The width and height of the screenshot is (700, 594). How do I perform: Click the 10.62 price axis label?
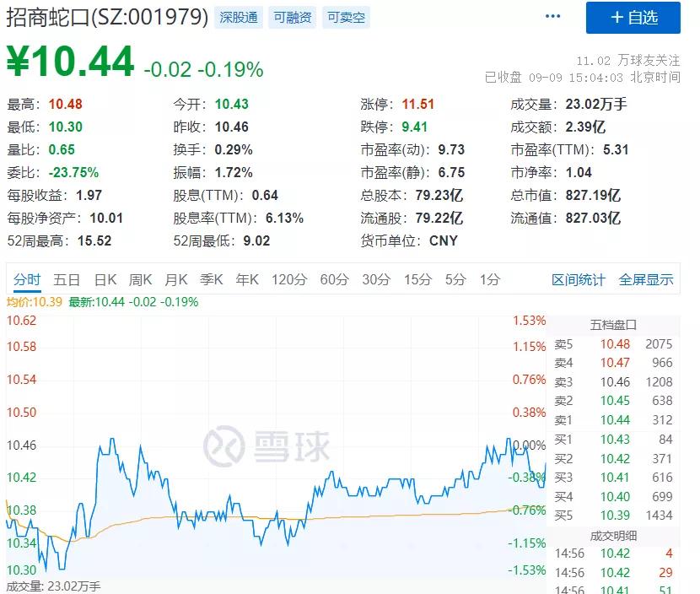click(x=21, y=321)
